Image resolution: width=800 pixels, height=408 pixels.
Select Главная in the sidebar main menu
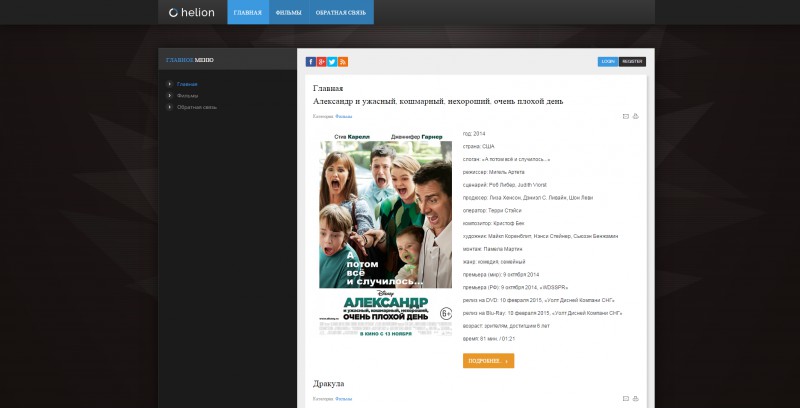click(x=187, y=84)
